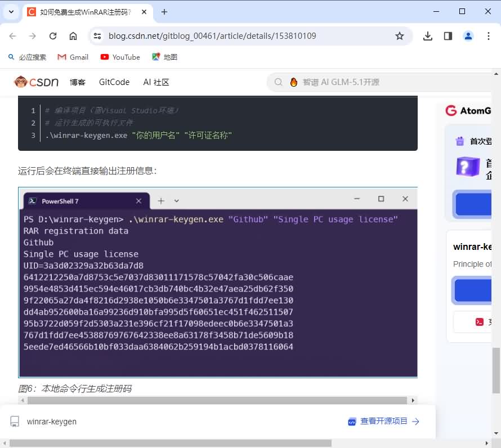Open the browser downloads icon
The height and width of the screenshot is (448, 501).
click(x=428, y=36)
